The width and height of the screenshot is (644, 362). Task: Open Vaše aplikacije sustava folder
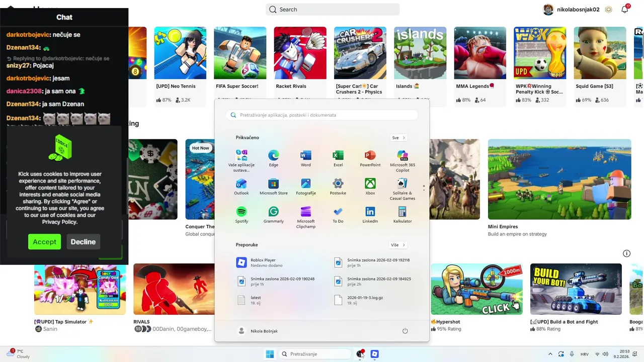[x=242, y=161]
